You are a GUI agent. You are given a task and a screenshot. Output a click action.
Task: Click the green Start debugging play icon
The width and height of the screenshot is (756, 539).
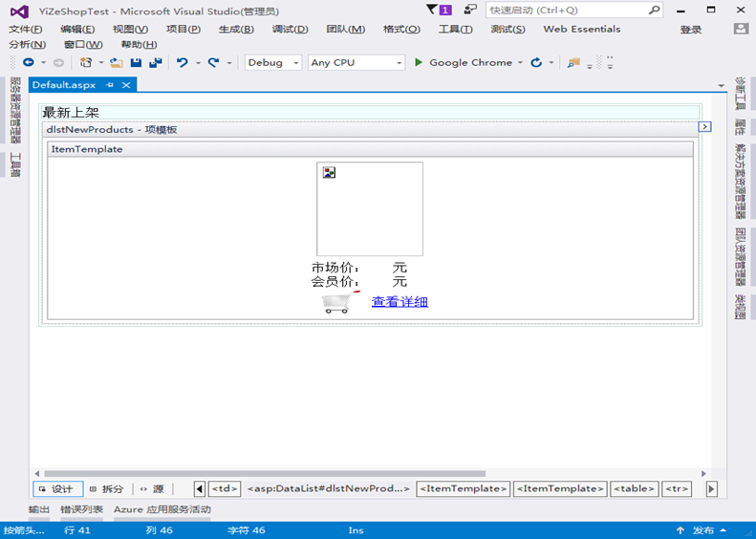coord(418,63)
